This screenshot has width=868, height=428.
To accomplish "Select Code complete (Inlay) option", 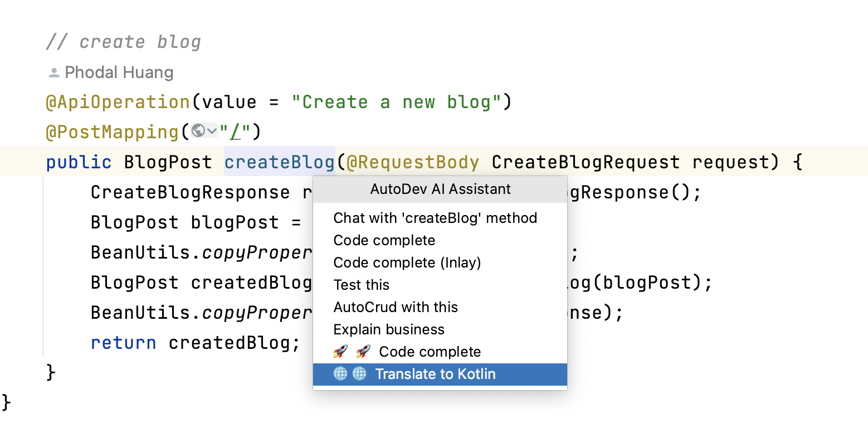I will coord(407,262).
